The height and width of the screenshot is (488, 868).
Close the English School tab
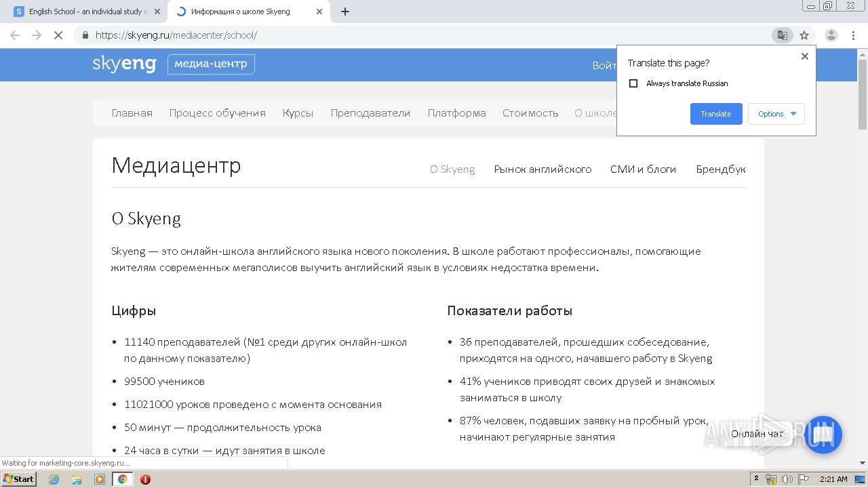point(157,12)
